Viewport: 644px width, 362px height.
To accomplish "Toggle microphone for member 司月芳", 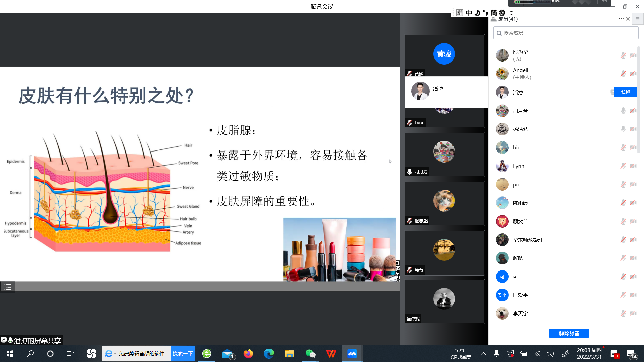I will click(x=623, y=111).
